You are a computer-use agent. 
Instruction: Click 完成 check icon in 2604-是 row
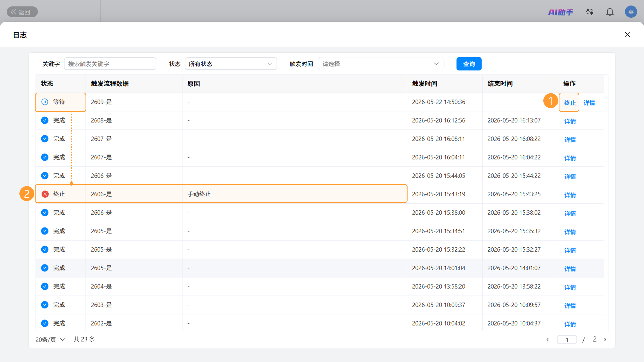pos(45,286)
